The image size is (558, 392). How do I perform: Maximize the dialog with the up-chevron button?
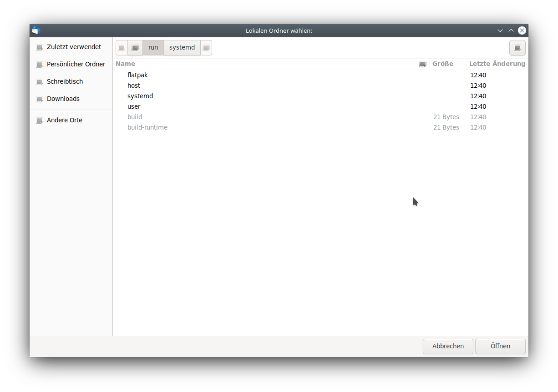(511, 30)
